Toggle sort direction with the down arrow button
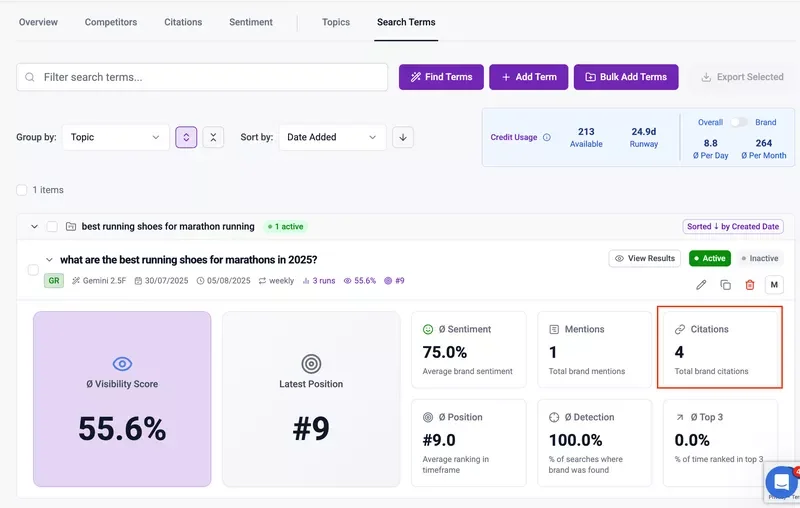 coord(403,137)
